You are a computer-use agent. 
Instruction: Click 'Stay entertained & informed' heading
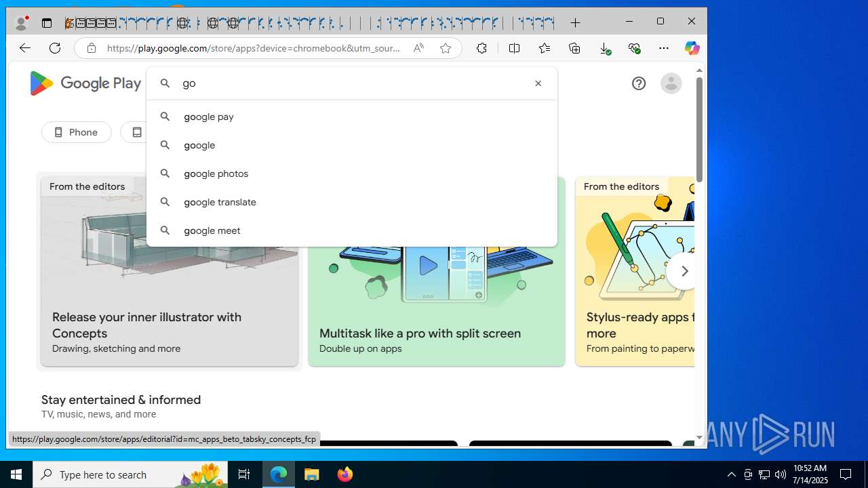pyautogui.click(x=121, y=400)
